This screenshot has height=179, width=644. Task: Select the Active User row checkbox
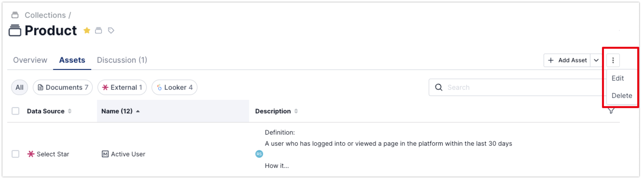15,154
